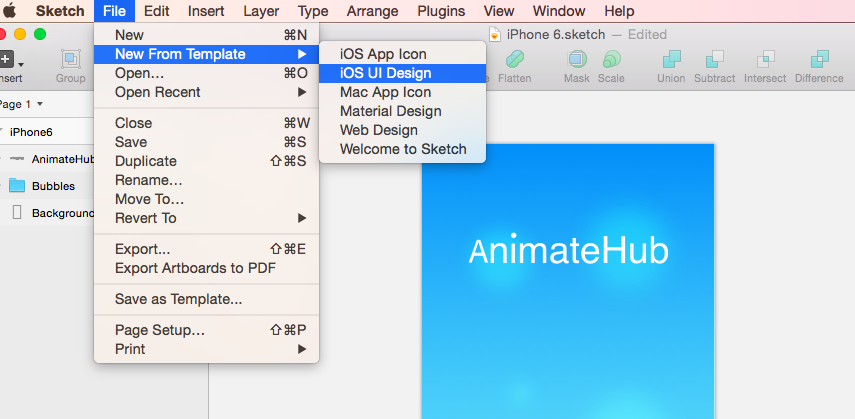The image size is (855, 419).
Task: Click the Apple menu icon
Action: point(10,10)
